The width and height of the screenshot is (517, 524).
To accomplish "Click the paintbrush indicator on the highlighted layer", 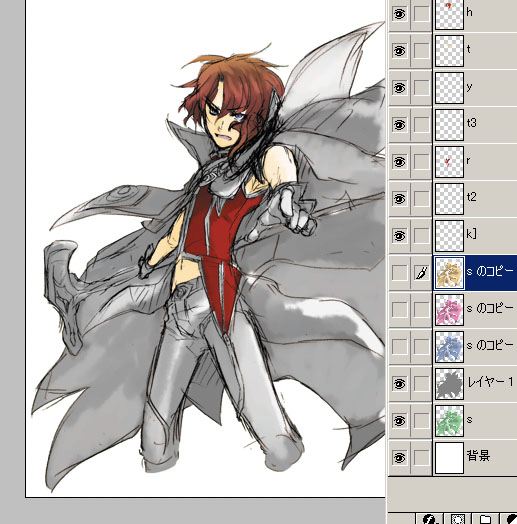I will (421, 273).
